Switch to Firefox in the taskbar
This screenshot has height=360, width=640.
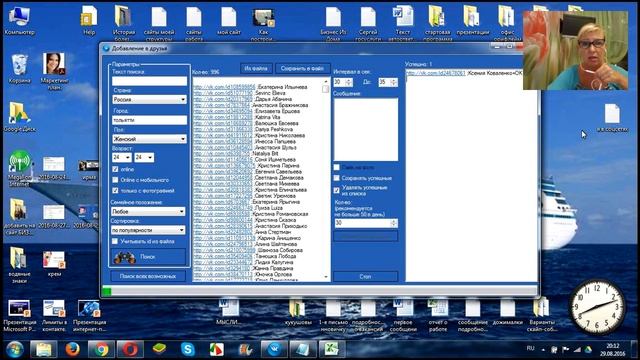pos(73,349)
